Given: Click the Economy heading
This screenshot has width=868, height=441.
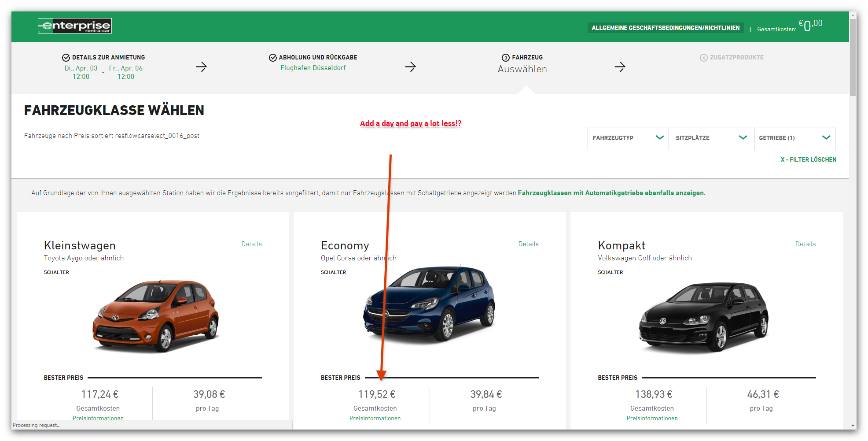Looking at the screenshot, I should tap(345, 245).
